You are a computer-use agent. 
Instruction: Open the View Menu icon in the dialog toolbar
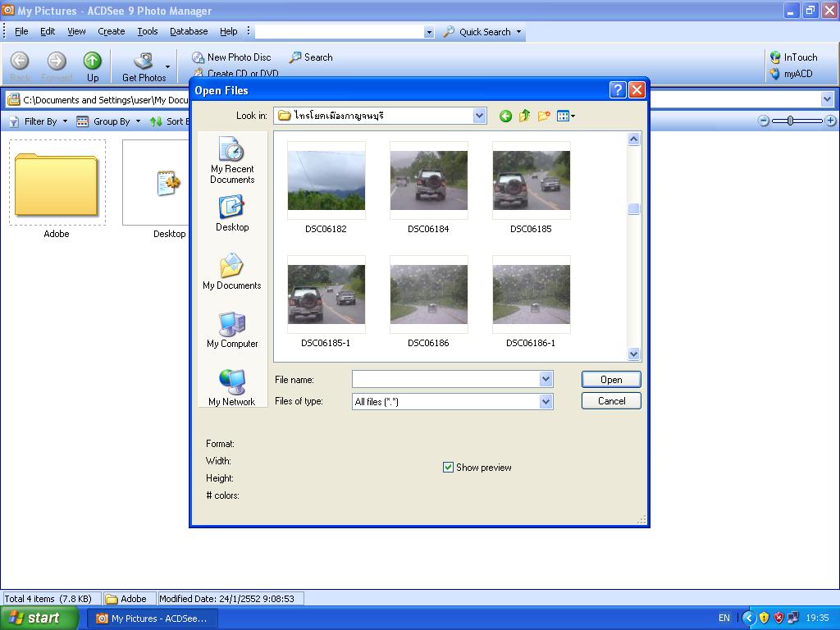click(x=565, y=116)
